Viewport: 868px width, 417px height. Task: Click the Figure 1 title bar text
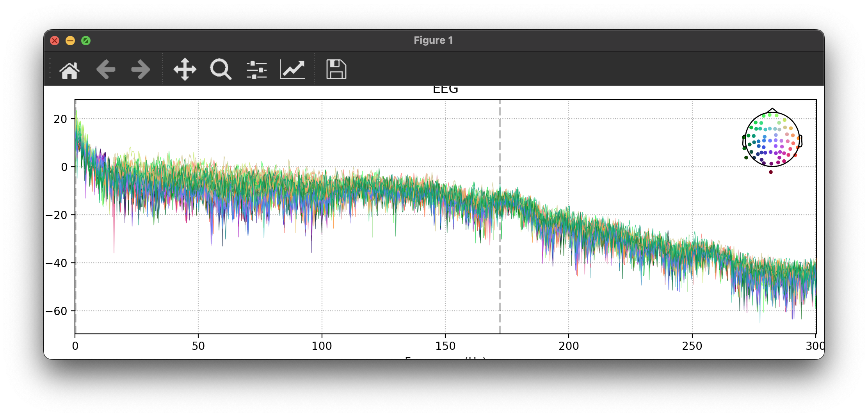click(x=433, y=40)
